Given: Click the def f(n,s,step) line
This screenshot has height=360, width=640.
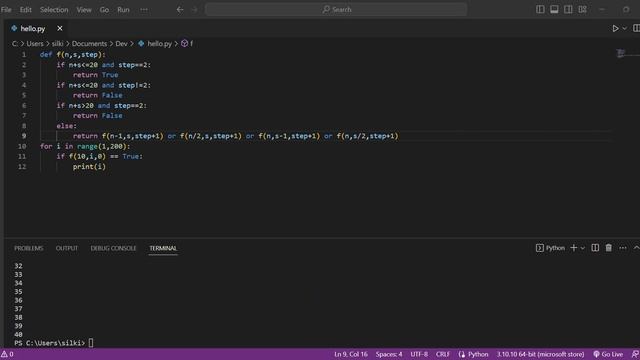Looking at the screenshot, I should pyautogui.click(x=73, y=55).
